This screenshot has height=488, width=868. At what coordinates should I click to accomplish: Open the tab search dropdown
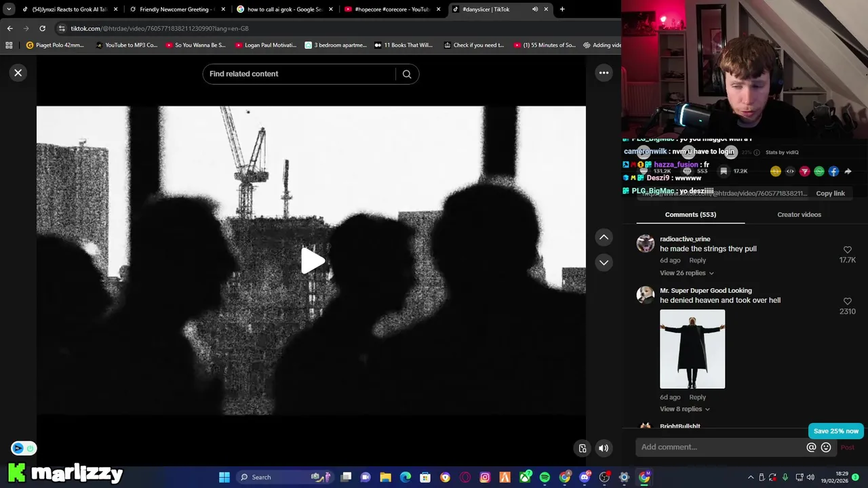9,9
